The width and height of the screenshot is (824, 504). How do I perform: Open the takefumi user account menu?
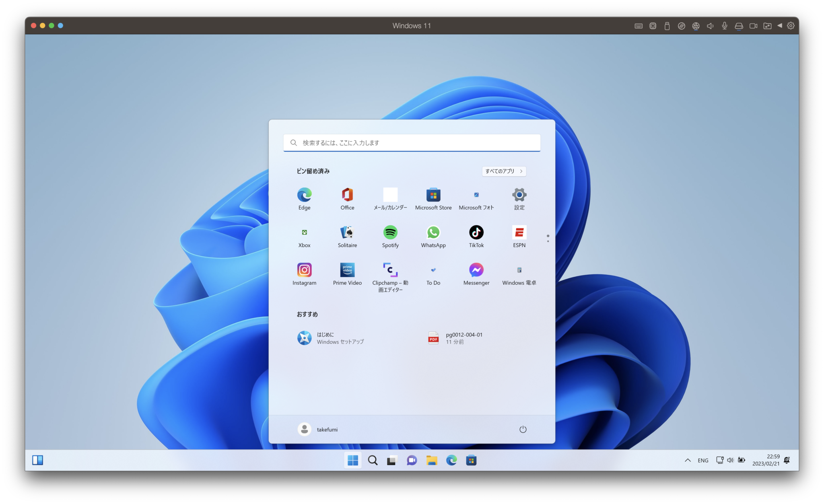pos(318,429)
